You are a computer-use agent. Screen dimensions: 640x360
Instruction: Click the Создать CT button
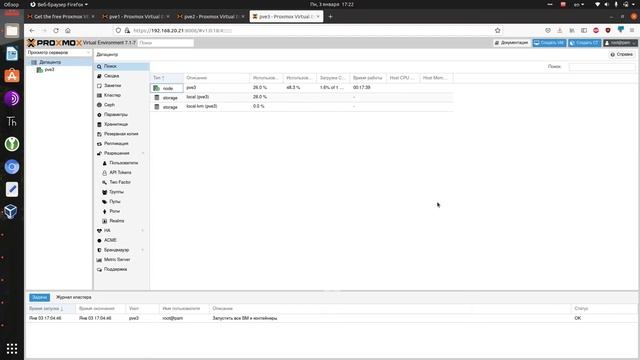[585, 43]
